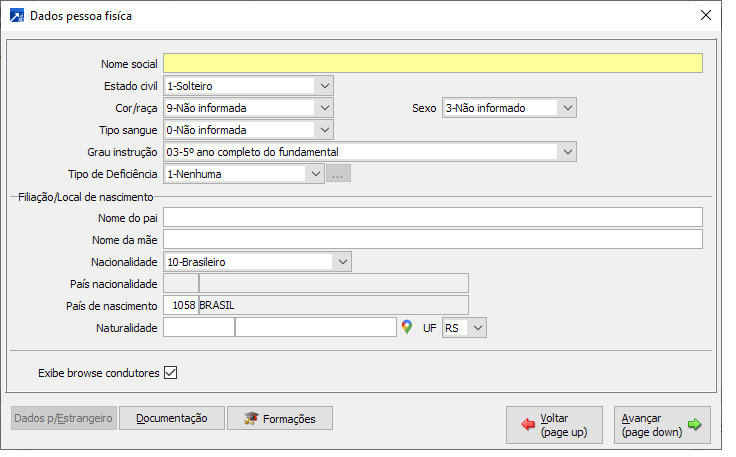Click Voltar (page up) button
The image size is (736, 457).
pos(554,425)
